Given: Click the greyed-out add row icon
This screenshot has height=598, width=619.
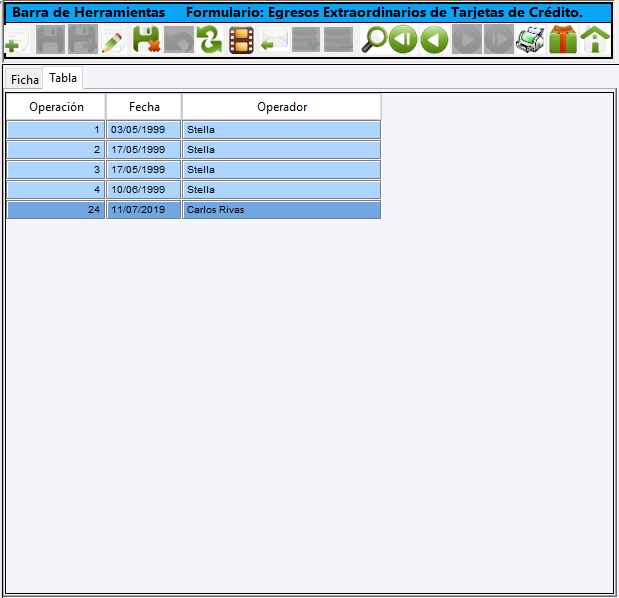Looking at the screenshot, I should click(306, 39).
